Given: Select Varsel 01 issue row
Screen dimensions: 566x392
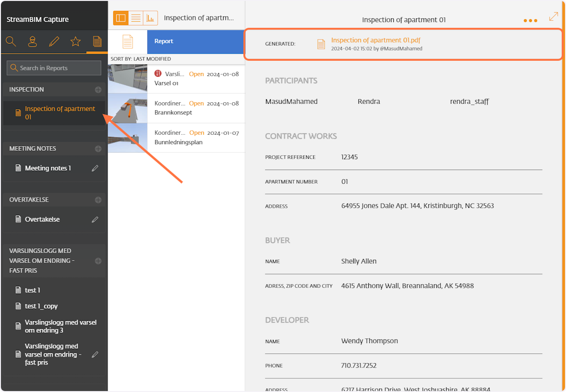Looking at the screenshot, I should pyautogui.click(x=176, y=79).
